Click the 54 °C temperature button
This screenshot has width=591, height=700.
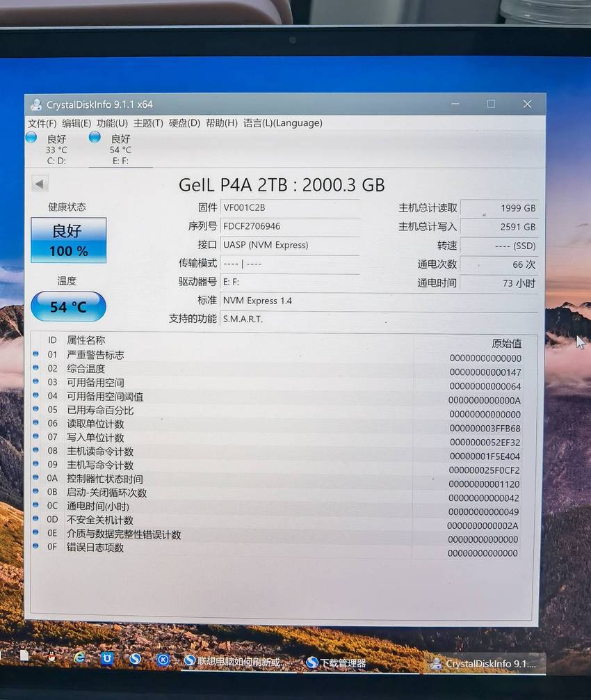pyautogui.click(x=68, y=307)
